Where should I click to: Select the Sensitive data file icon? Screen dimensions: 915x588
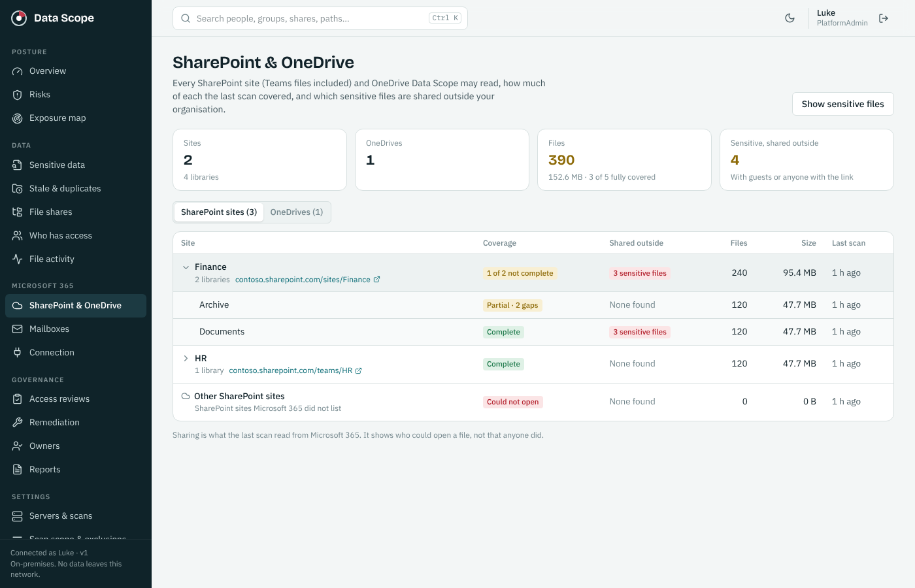pyautogui.click(x=18, y=165)
